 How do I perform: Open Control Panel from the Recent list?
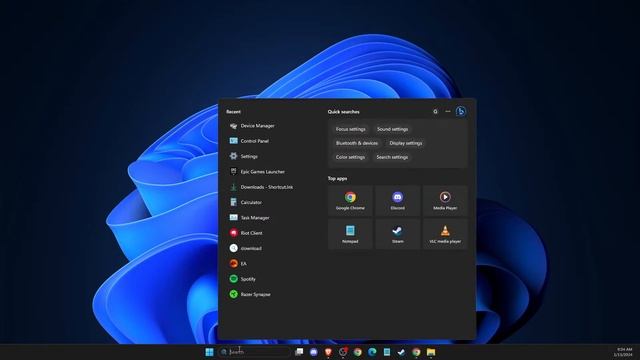[249, 141]
